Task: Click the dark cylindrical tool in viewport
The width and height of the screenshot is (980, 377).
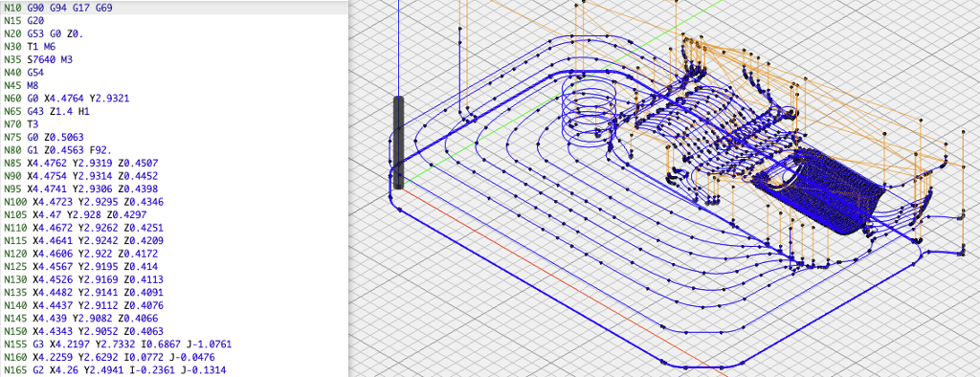Action: pyautogui.click(x=399, y=143)
